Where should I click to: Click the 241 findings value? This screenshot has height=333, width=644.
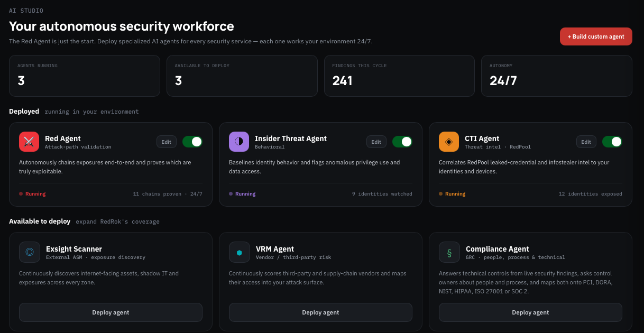point(342,81)
